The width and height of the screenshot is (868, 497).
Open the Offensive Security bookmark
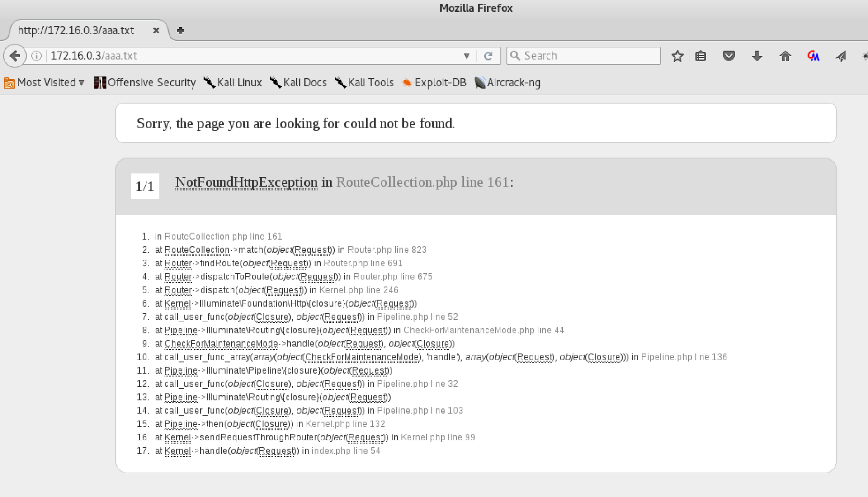pos(145,82)
